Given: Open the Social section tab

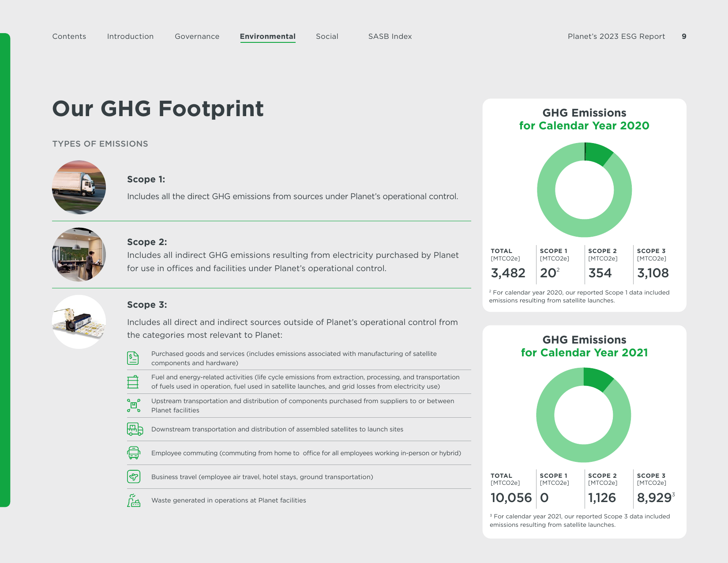Looking at the screenshot, I should tap(327, 36).
